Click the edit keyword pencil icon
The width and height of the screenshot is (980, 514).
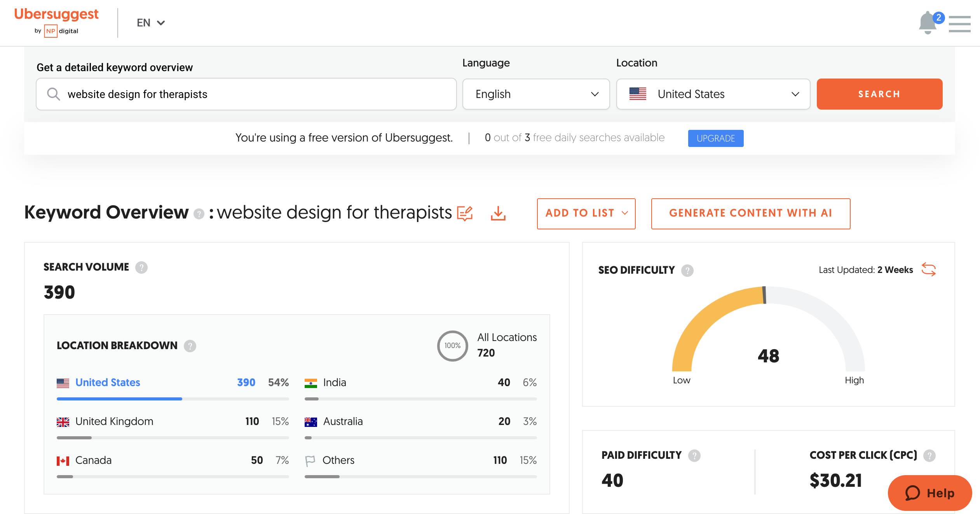tap(465, 213)
